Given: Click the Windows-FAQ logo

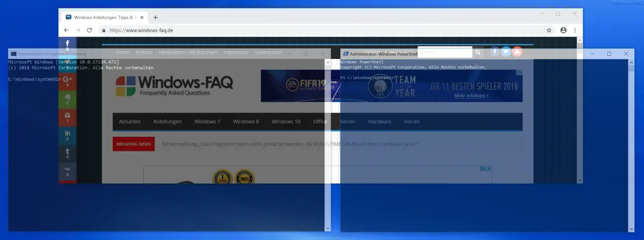Looking at the screenshot, I should (174, 86).
